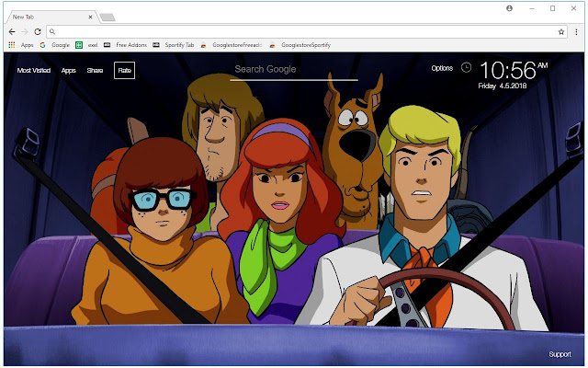Image resolution: width=588 pixels, height=368 pixels.
Task: Open Chrome three-dot menu
Action: [x=576, y=32]
